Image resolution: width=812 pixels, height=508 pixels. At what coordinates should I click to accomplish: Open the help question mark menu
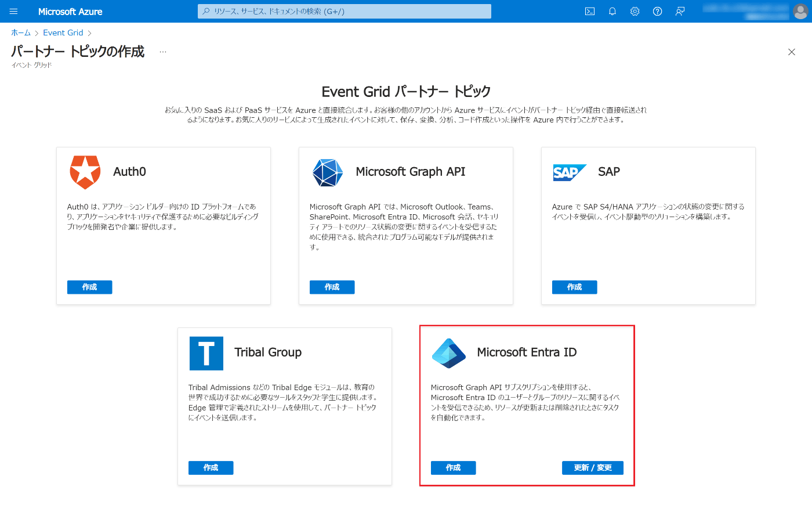[x=658, y=11]
